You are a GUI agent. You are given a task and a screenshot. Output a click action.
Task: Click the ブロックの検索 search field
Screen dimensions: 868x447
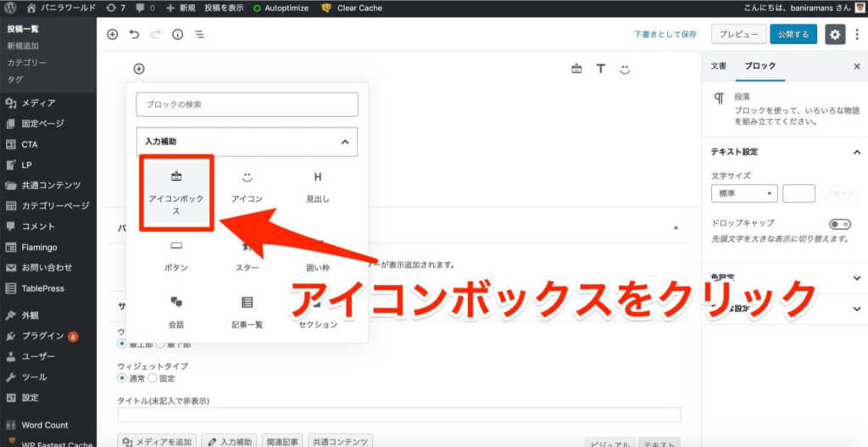[247, 104]
